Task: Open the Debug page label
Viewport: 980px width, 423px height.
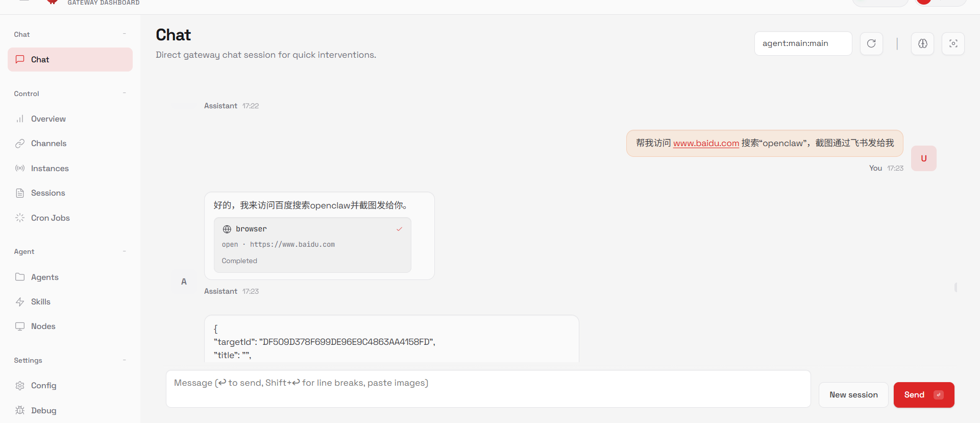Action: coord(44,411)
